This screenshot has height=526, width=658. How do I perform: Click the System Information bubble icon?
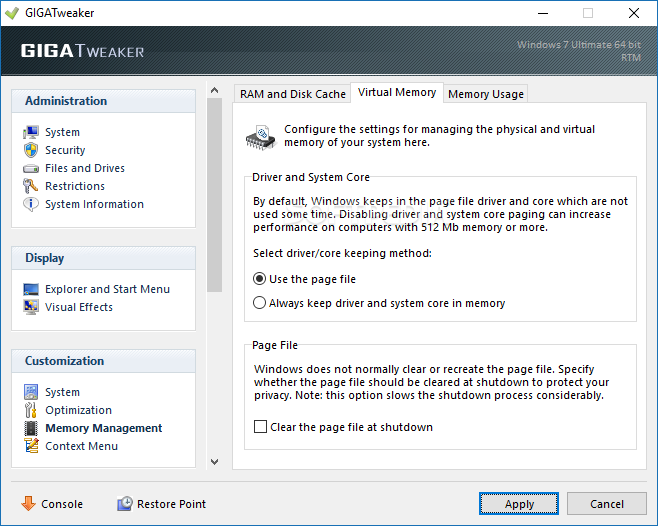31,204
